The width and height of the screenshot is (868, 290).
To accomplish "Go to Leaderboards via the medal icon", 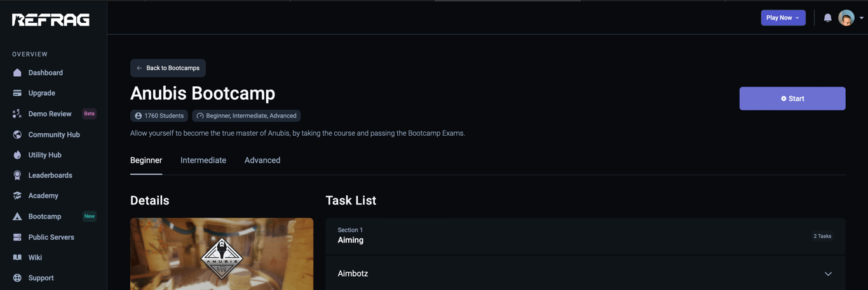I will (x=17, y=175).
